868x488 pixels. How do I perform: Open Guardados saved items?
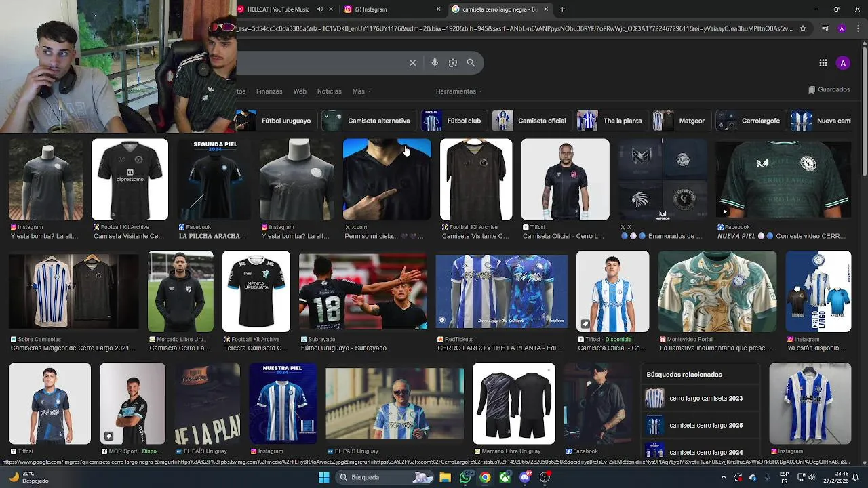pos(829,90)
